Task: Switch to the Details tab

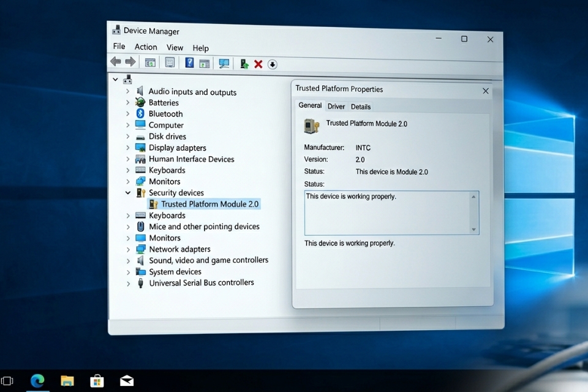Action: click(x=361, y=107)
